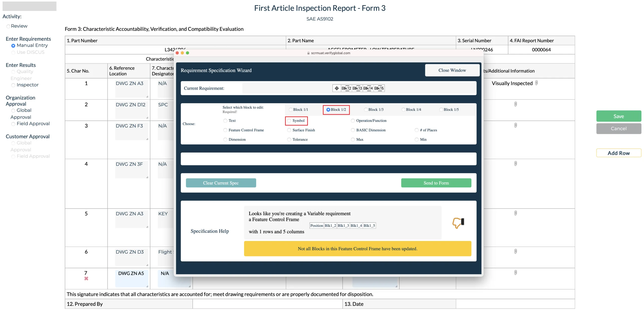Click the crosshair/position icon in Current Requirement
644x313 pixels.
337,88
